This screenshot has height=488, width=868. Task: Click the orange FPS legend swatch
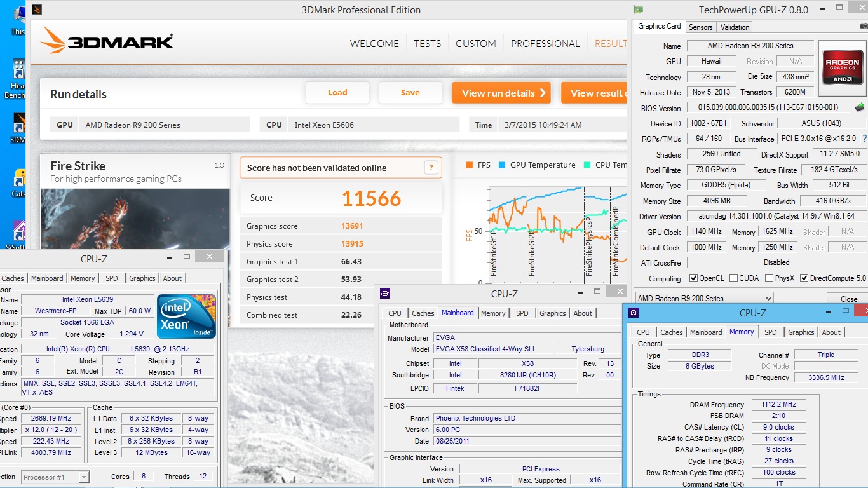469,165
